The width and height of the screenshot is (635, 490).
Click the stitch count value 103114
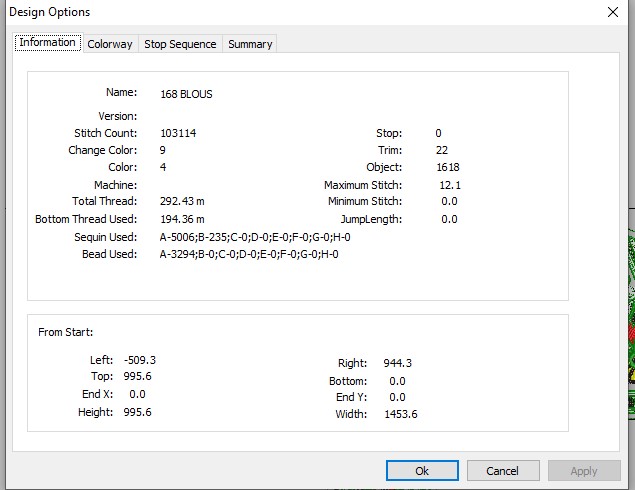(178, 133)
